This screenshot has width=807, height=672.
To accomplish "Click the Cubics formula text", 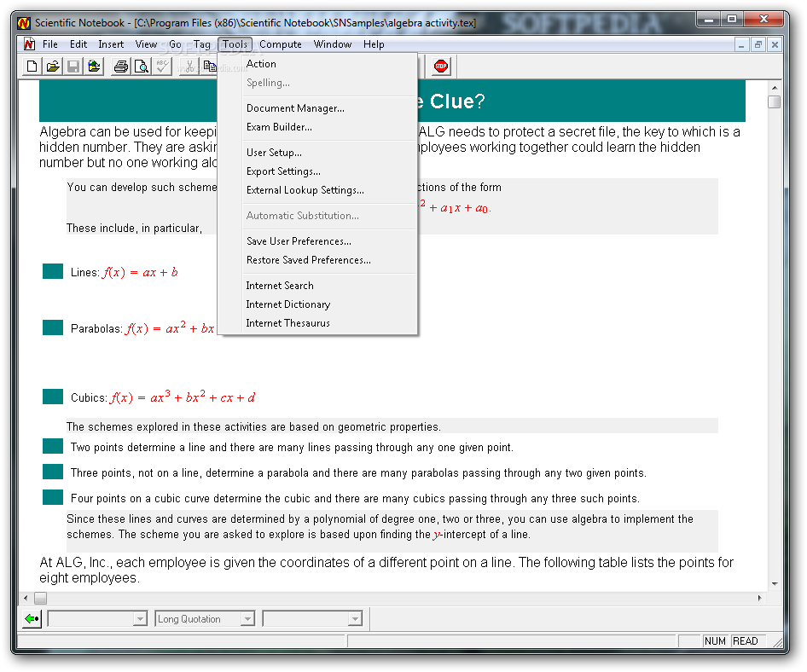I will [x=183, y=397].
